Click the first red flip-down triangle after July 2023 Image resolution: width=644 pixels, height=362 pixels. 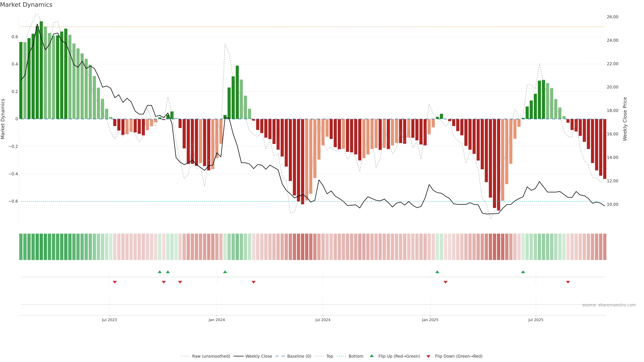pyautogui.click(x=115, y=282)
